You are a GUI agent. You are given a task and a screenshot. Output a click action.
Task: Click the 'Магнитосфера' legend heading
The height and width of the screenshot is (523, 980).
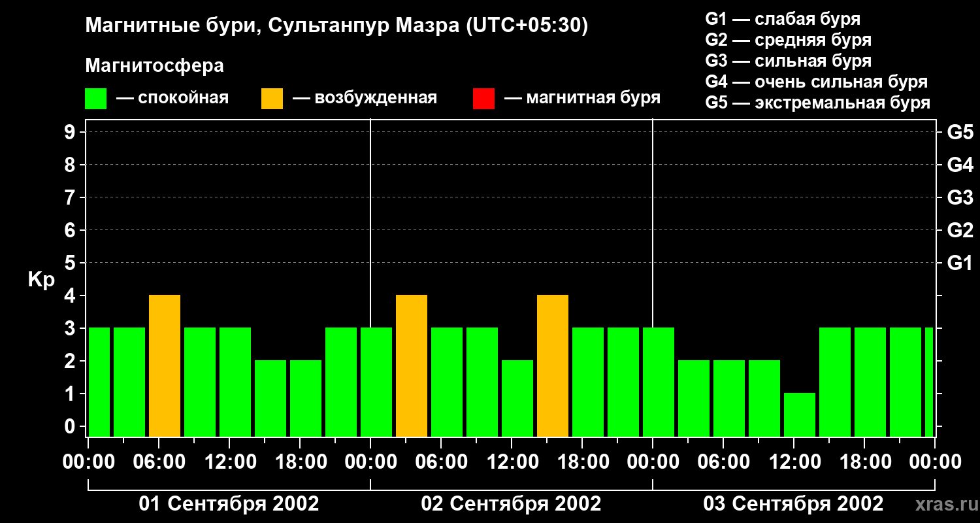point(155,66)
